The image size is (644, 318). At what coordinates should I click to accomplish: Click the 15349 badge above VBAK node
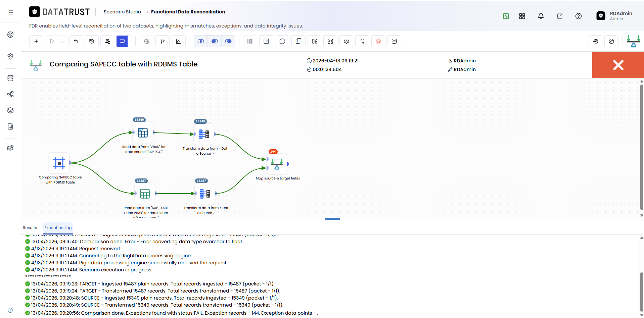click(x=139, y=120)
